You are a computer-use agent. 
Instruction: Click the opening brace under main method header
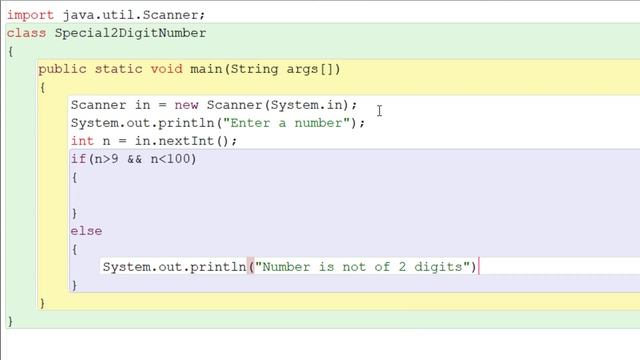tap(42, 87)
